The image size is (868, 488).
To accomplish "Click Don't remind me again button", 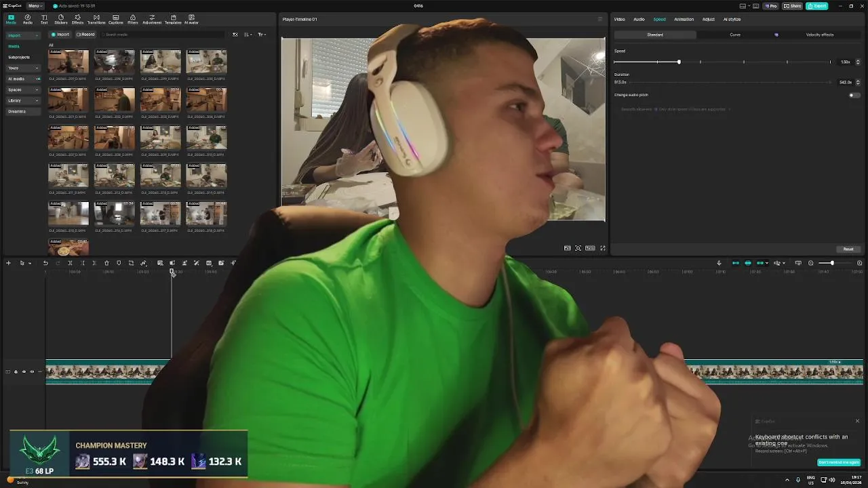I will [x=839, y=462].
